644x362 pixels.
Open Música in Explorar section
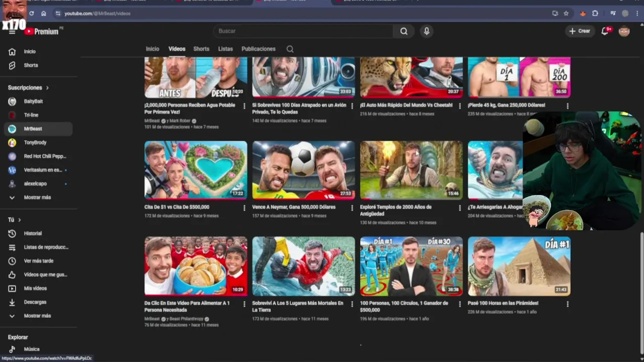pyautogui.click(x=39, y=349)
